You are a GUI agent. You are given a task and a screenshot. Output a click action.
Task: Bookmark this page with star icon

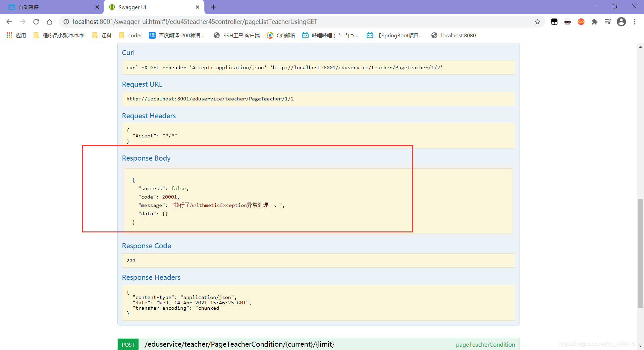[x=537, y=22]
